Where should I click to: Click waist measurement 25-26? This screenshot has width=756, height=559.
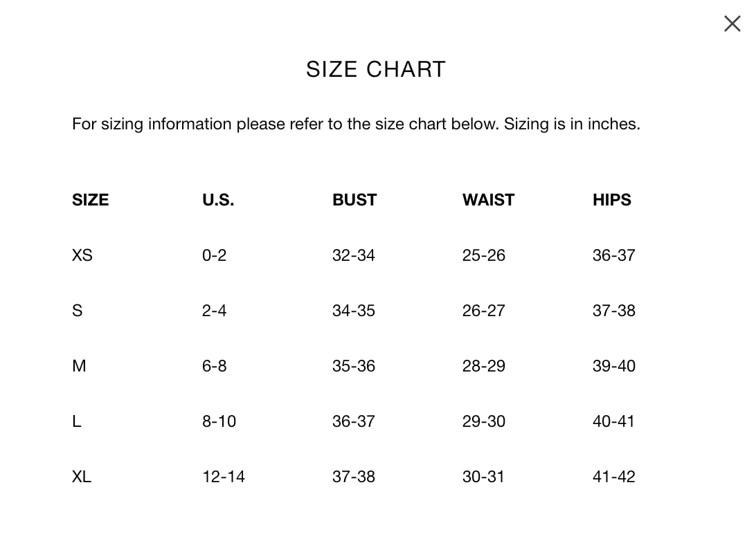point(484,255)
